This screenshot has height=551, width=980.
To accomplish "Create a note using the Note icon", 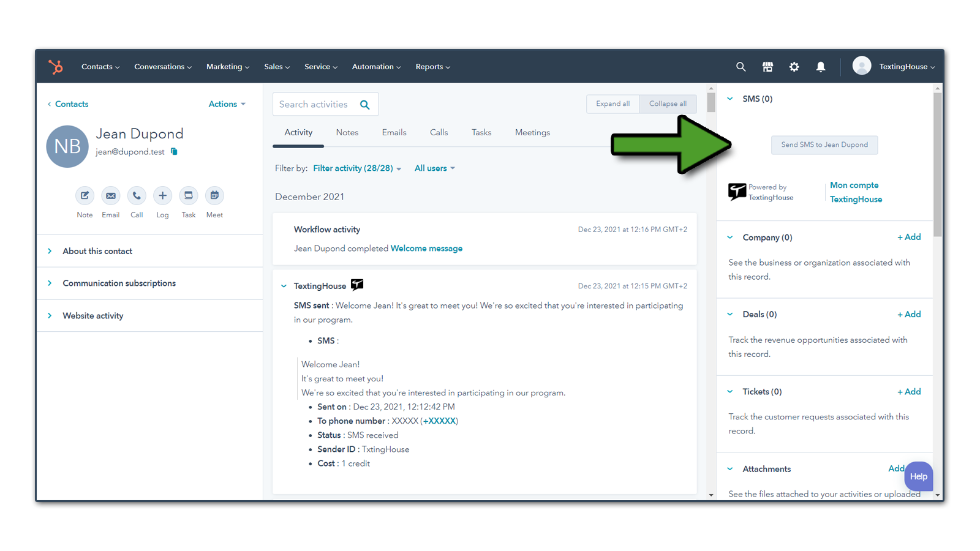I will coord(85,195).
